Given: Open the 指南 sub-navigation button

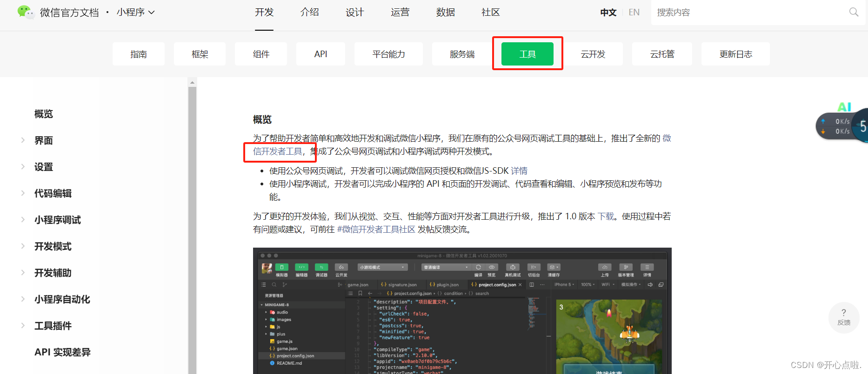Looking at the screenshot, I should [139, 54].
